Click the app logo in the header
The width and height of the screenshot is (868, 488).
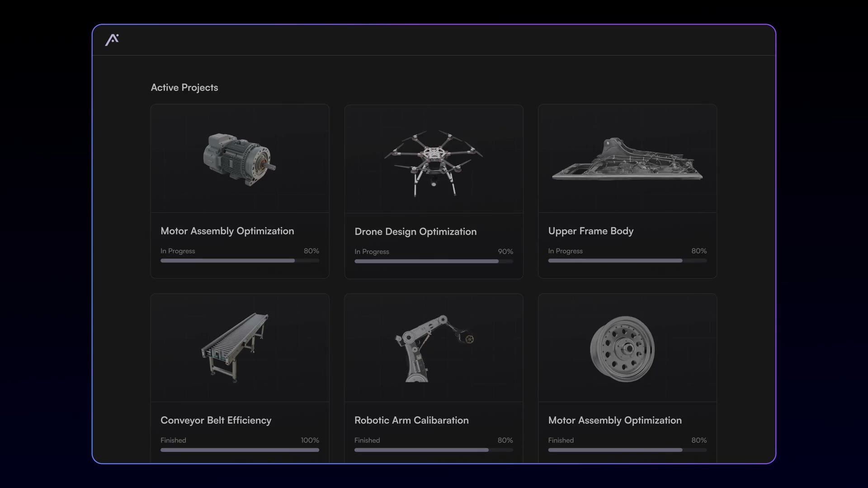pos(112,40)
